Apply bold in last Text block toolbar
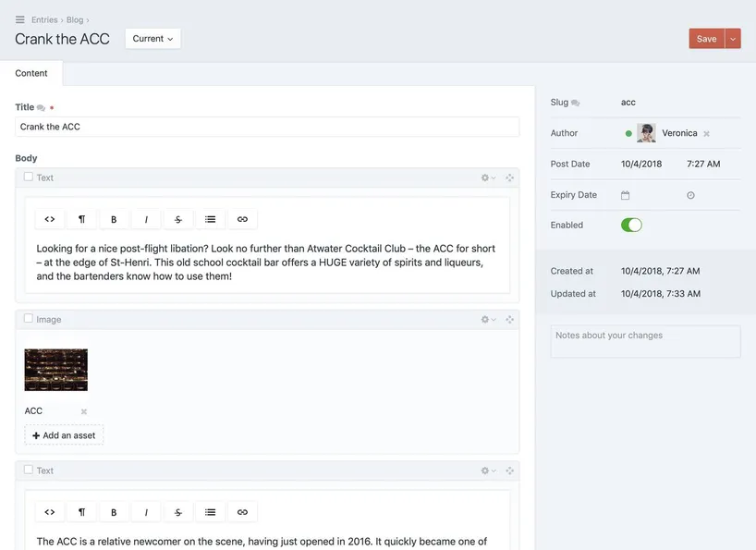 click(x=114, y=512)
